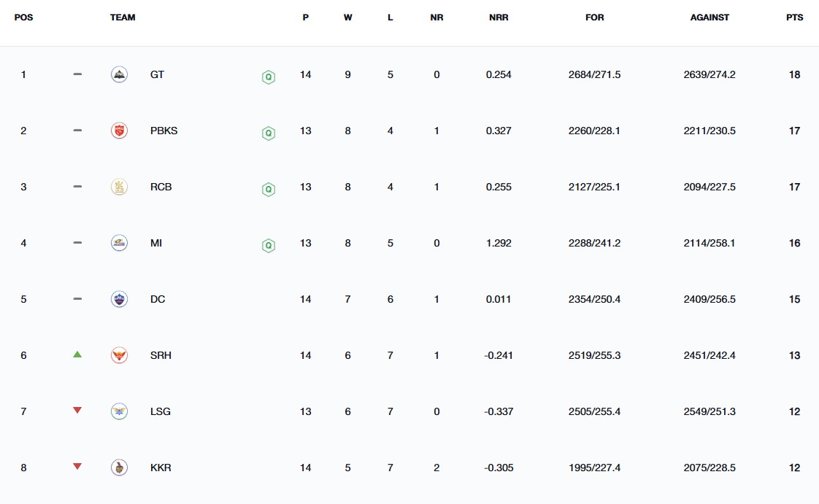Image resolution: width=819 pixels, height=504 pixels.
Task: Click the DC team logo
Action: pyautogui.click(x=119, y=299)
